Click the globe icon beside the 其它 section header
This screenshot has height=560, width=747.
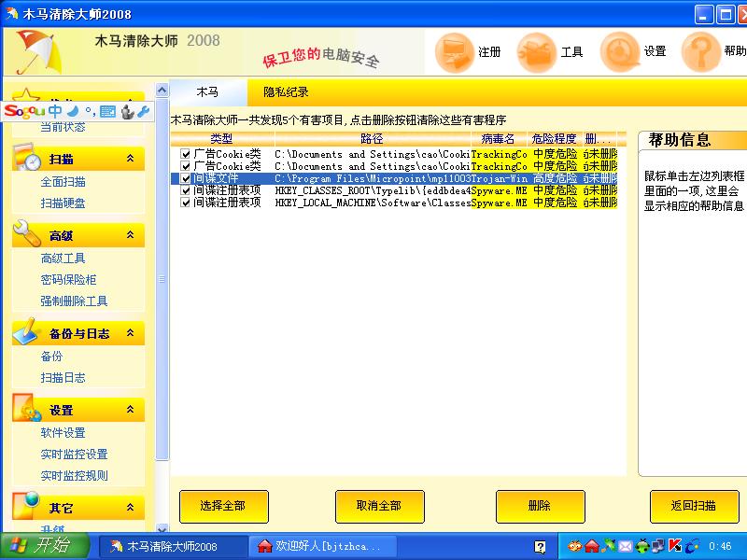(27, 506)
